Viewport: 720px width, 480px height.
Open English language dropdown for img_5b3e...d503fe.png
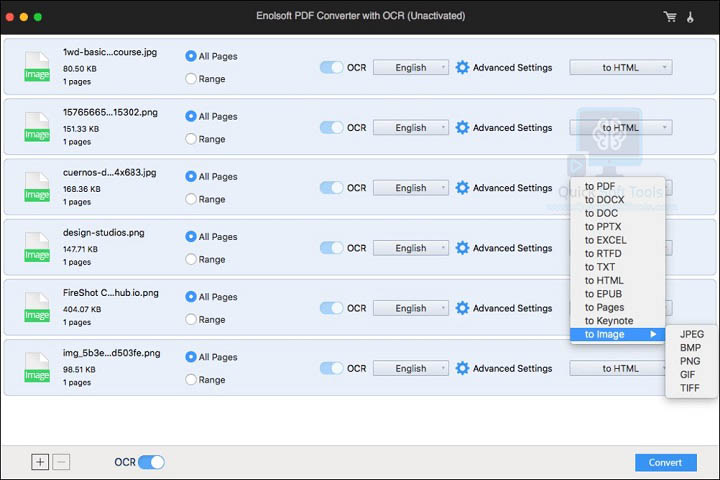(x=411, y=368)
